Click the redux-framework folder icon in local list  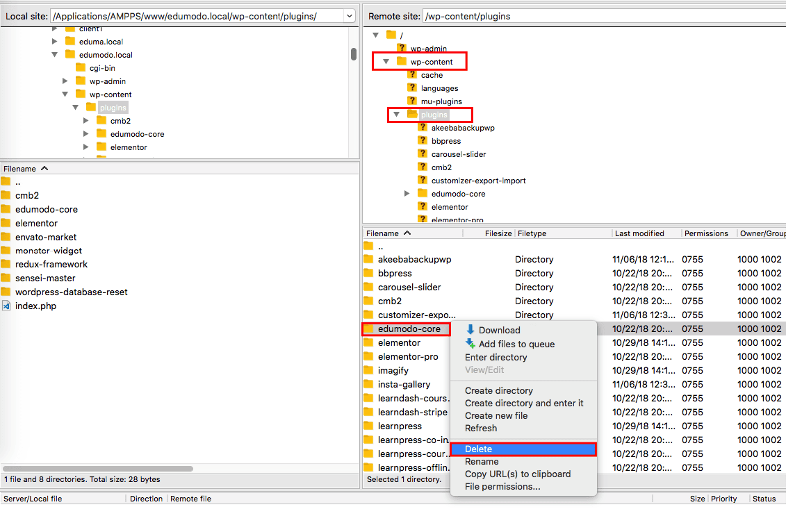(x=6, y=265)
